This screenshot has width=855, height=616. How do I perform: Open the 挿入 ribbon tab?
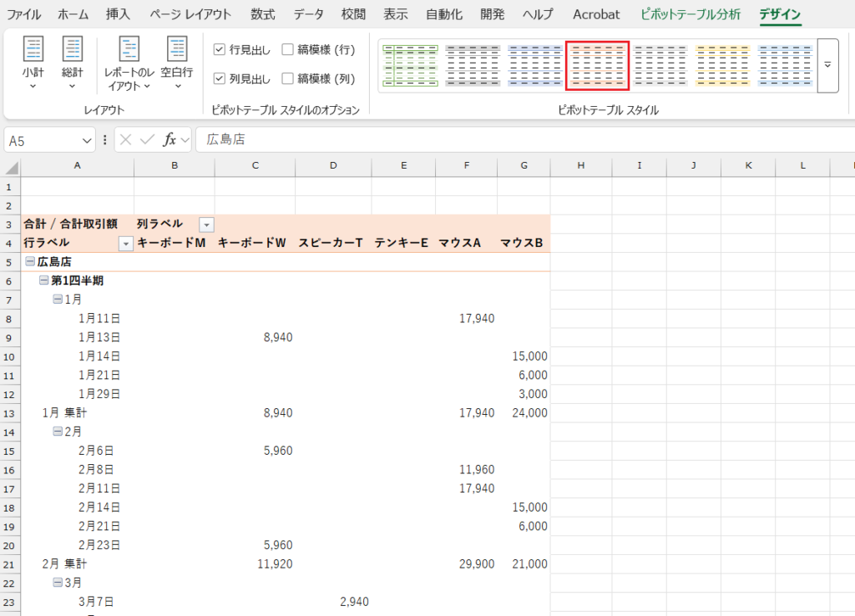118,14
